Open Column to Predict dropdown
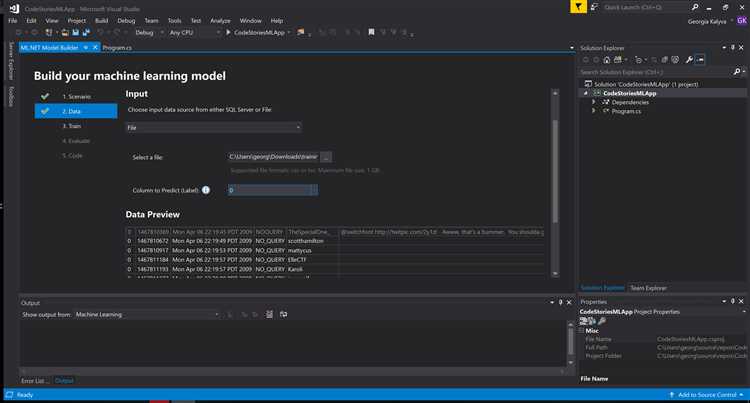This screenshot has width=750, height=403. tap(272, 190)
